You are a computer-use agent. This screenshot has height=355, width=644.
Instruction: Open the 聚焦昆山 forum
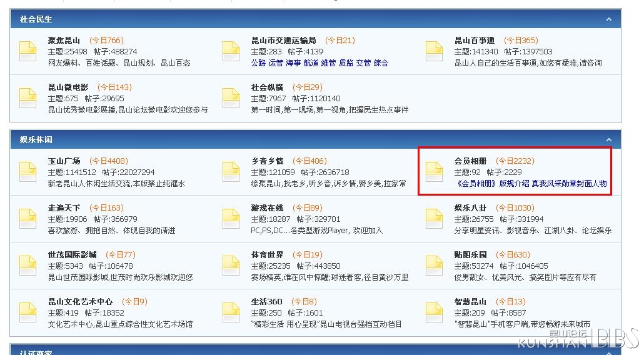point(64,40)
